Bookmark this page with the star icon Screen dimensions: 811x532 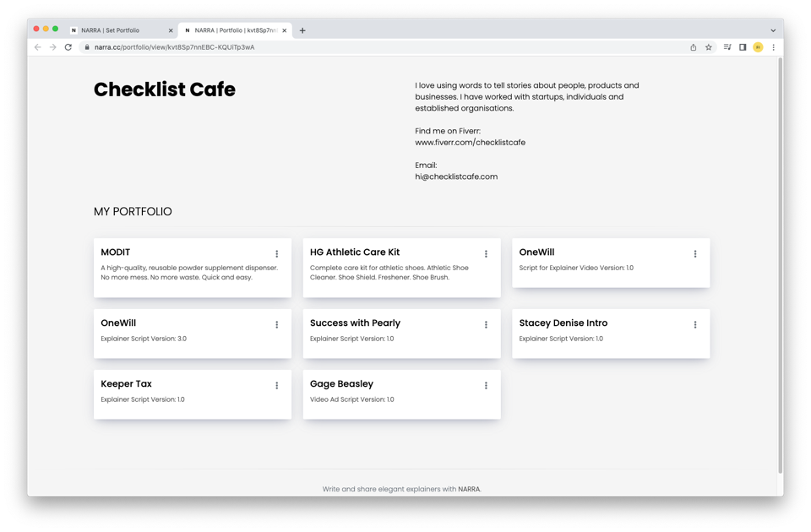tap(709, 47)
